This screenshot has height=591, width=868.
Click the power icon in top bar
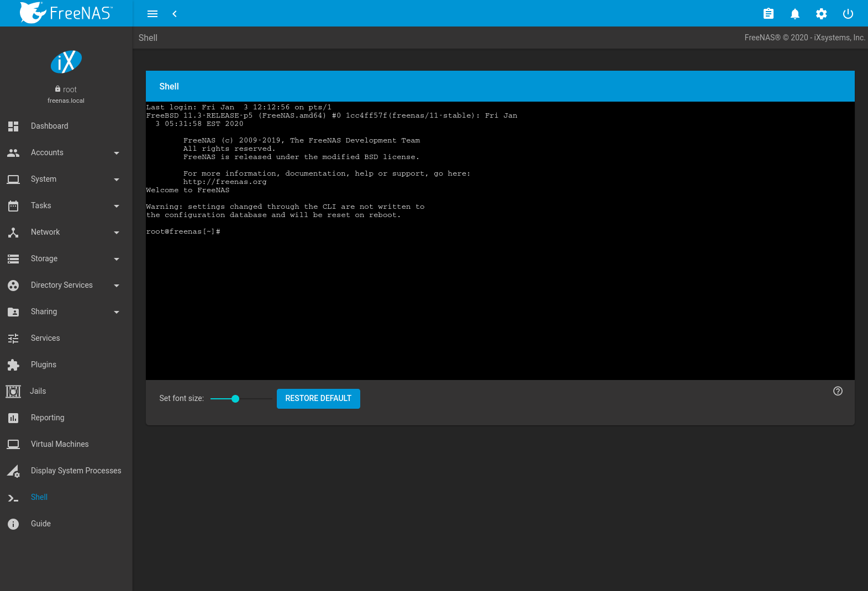[x=848, y=14]
